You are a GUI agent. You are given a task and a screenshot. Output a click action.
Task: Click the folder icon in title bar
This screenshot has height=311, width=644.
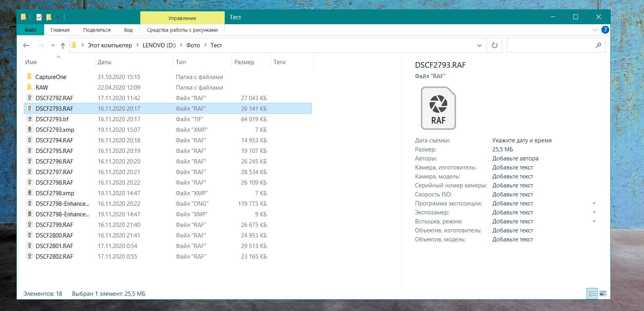pyautogui.click(x=23, y=17)
